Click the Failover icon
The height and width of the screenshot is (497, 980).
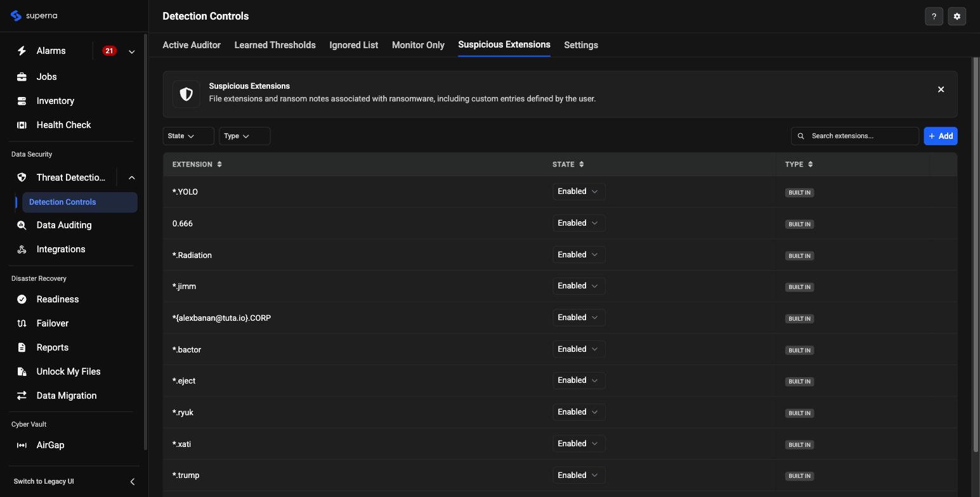[x=22, y=323]
